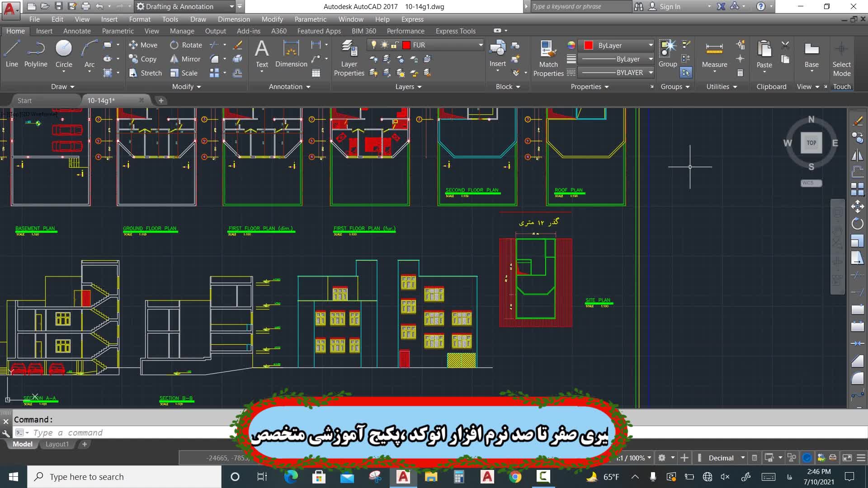Viewport: 868px width, 488px height.
Task: Click the Mirror modify tool
Action: 185,59
